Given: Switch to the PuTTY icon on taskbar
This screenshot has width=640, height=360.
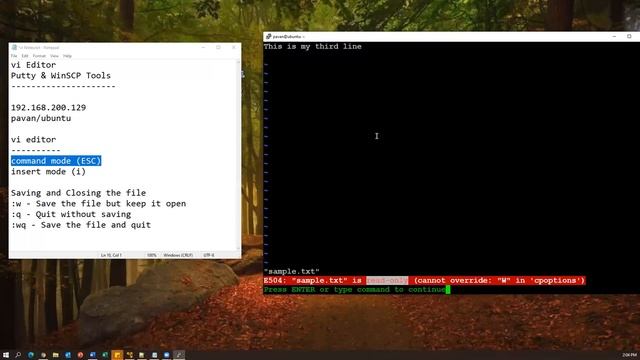Looking at the screenshot, I should 179,355.
